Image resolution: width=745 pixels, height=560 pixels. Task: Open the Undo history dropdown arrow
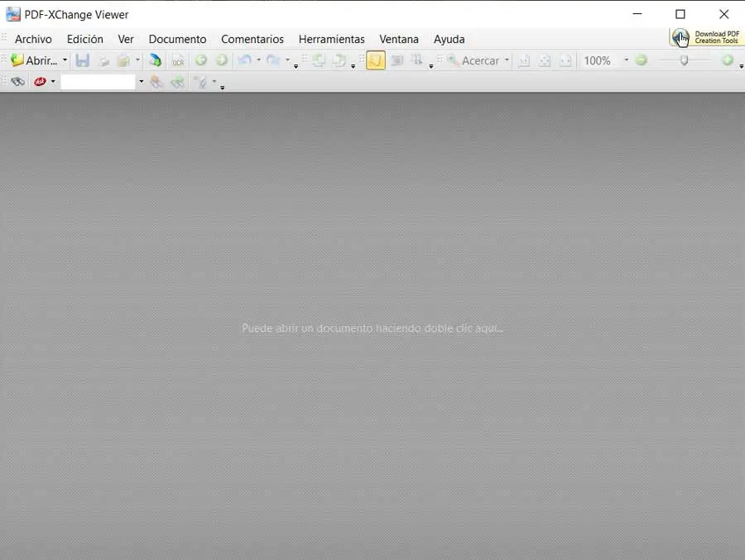pyautogui.click(x=258, y=60)
